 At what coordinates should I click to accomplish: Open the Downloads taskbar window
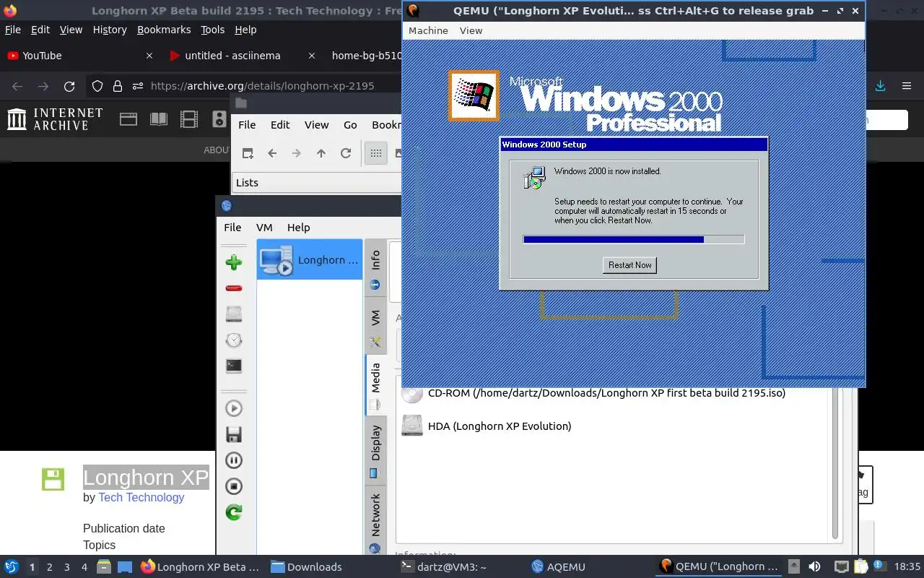(x=307, y=567)
